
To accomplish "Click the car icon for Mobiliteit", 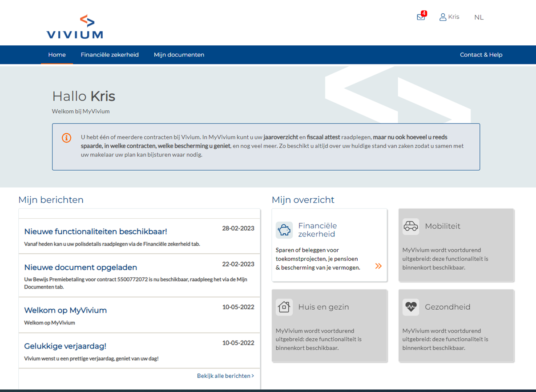I will [411, 226].
